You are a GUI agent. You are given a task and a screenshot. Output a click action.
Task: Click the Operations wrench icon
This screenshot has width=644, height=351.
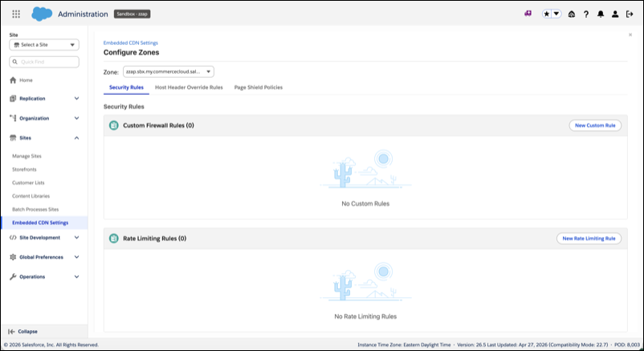13,276
